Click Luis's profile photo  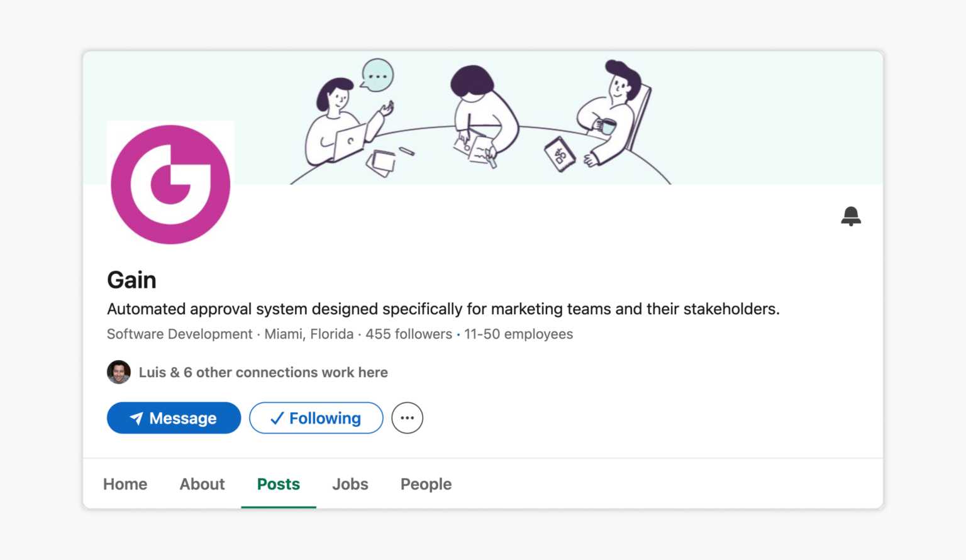(x=119, y=372)
